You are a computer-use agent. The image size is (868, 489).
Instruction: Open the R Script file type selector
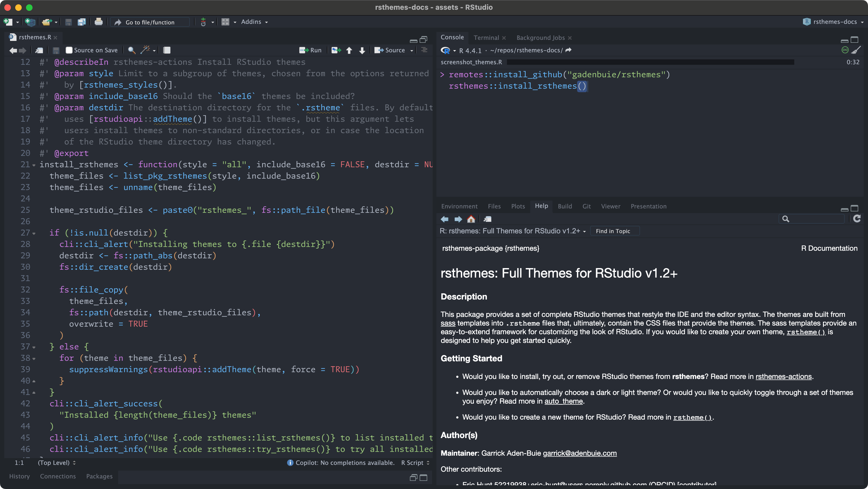(415, 463)
